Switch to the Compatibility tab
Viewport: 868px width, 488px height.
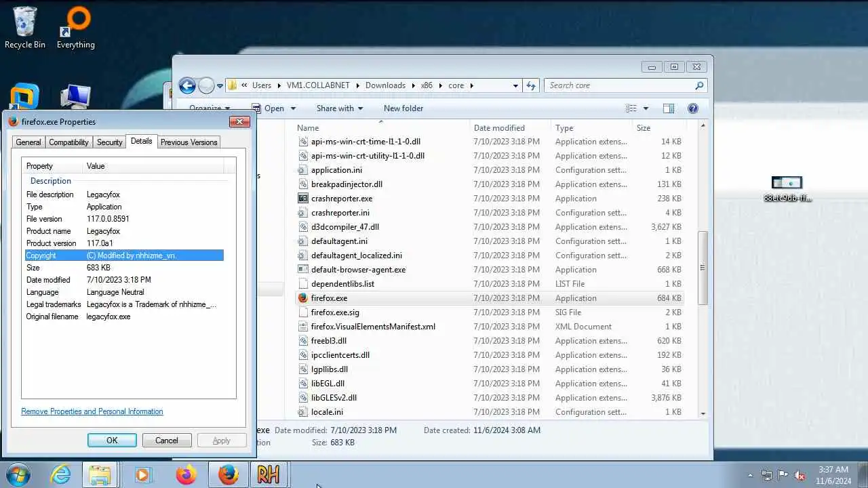pyautogui.click(x=68, y=142)
